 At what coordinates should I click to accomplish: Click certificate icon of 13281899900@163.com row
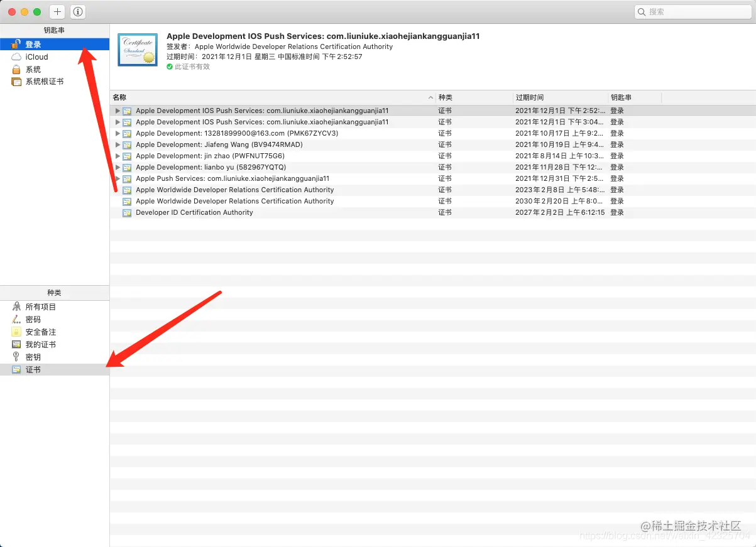(x=127, y=133)
